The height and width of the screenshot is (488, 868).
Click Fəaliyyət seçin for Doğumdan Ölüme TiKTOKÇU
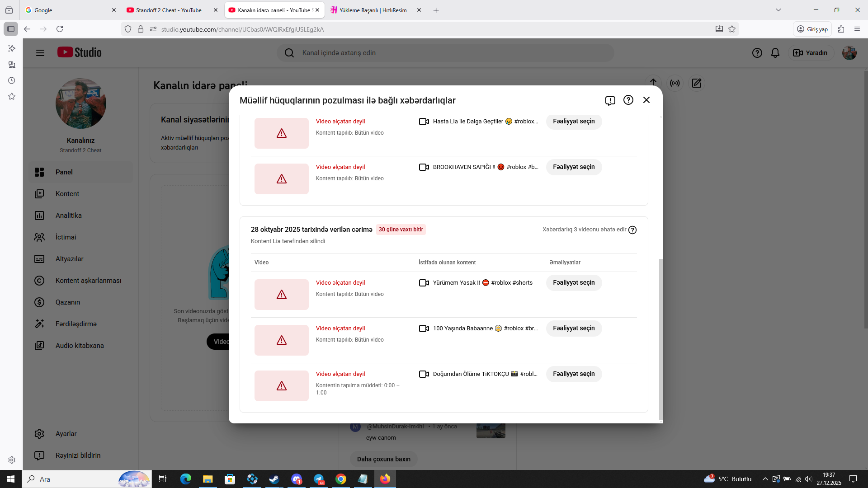(574, 374)
